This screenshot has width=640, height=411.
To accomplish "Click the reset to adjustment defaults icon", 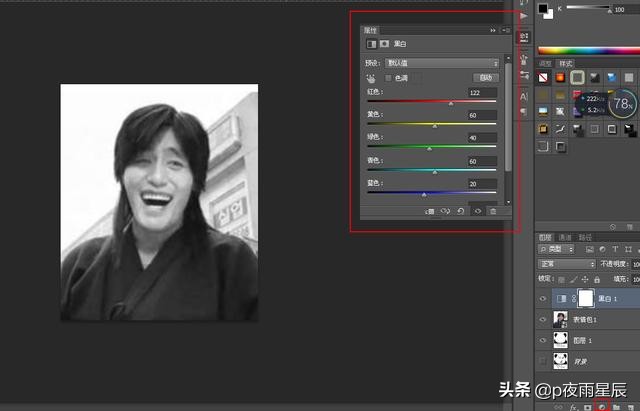I will pos(460,211).
